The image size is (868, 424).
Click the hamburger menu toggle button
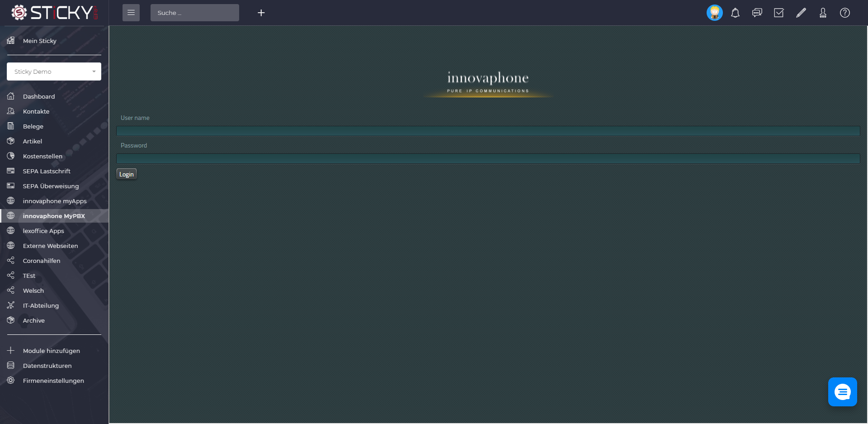[x=131, y=13]
